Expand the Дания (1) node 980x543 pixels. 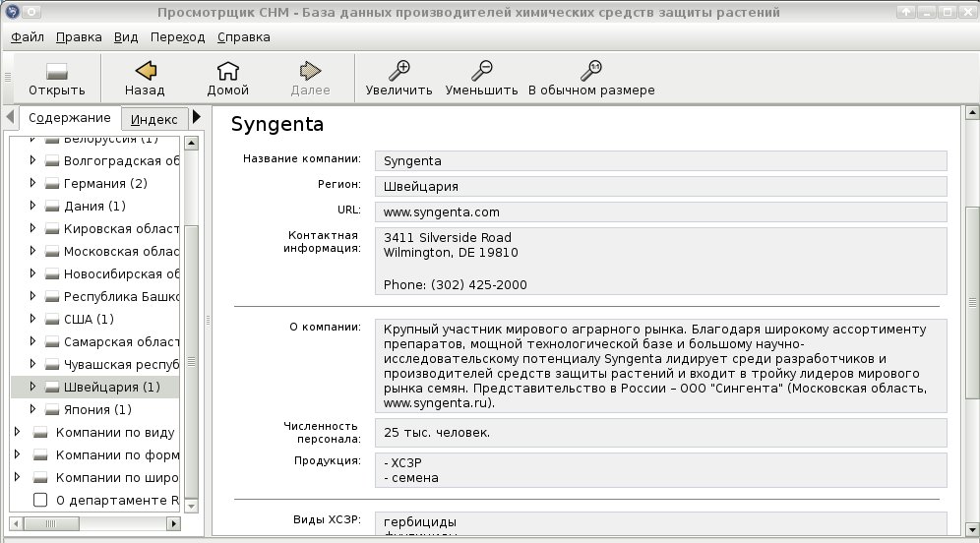32,206
